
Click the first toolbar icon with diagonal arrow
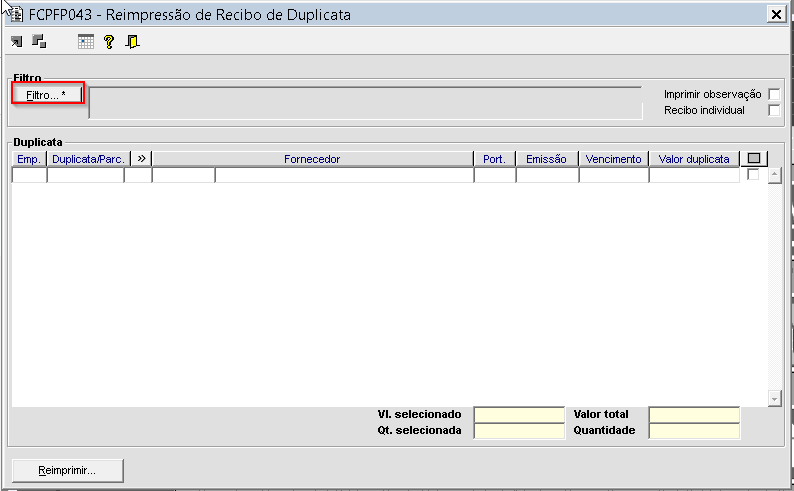[17, 42]
